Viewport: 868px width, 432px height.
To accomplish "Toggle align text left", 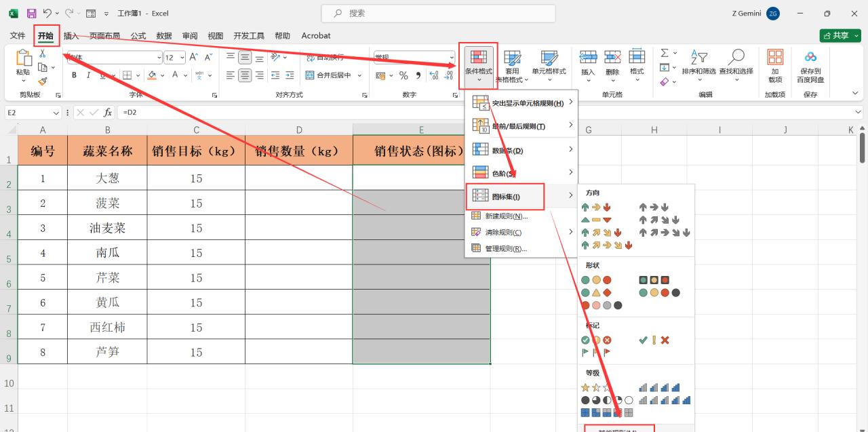I will [x=231, y=75].
